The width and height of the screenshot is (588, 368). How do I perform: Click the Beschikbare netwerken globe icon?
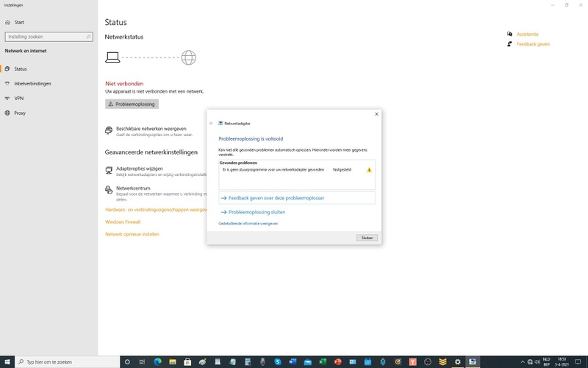(109, 130)
